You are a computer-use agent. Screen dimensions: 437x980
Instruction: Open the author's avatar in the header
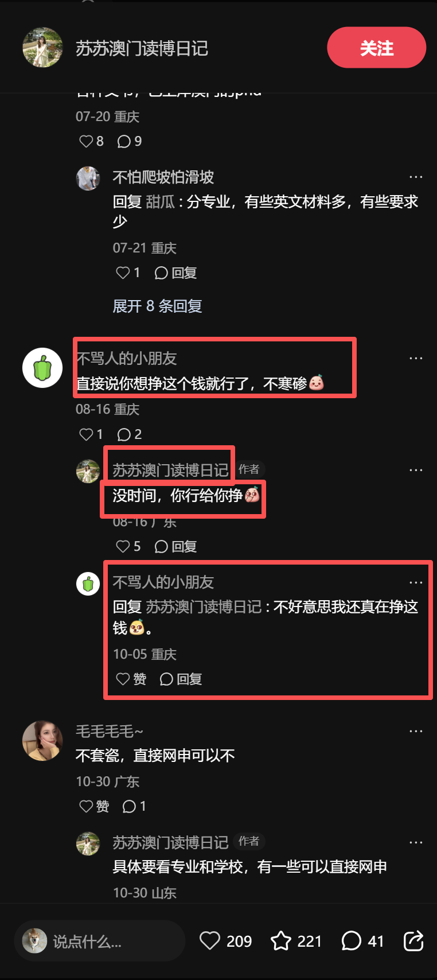tap(42, 48)
